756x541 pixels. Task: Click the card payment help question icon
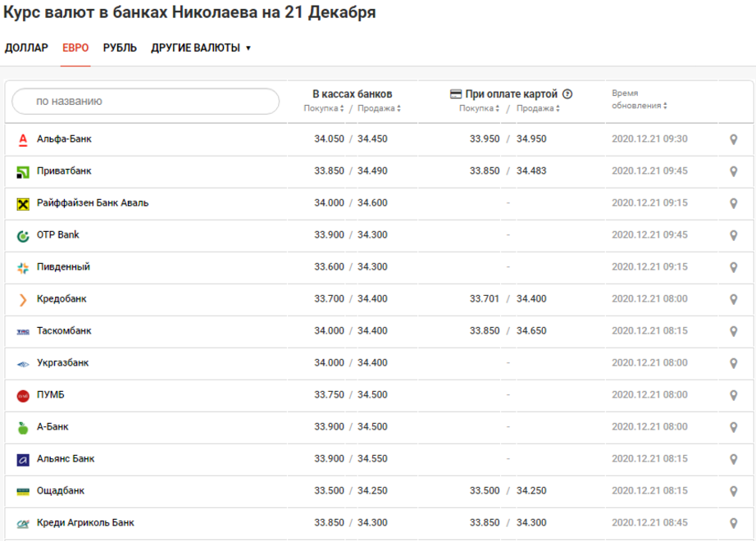pyautogui.click(x=567, y=93)
